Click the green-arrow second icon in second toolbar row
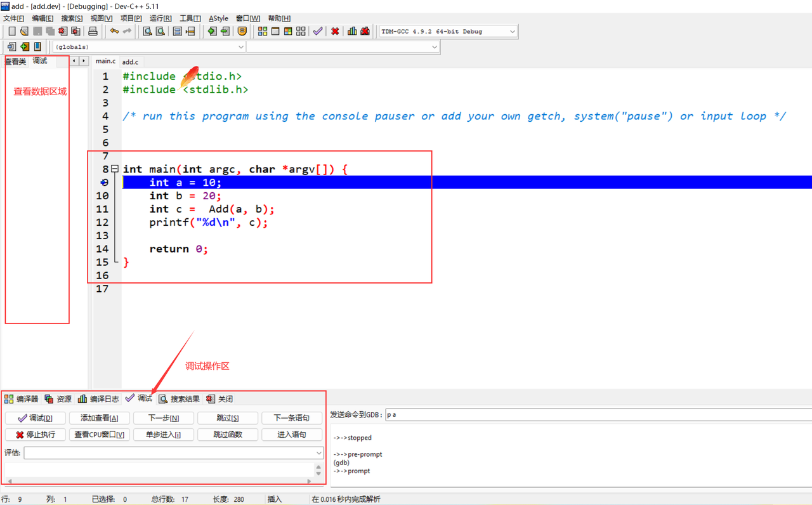The width and height of the screenshot is (812, 505). 25,47
